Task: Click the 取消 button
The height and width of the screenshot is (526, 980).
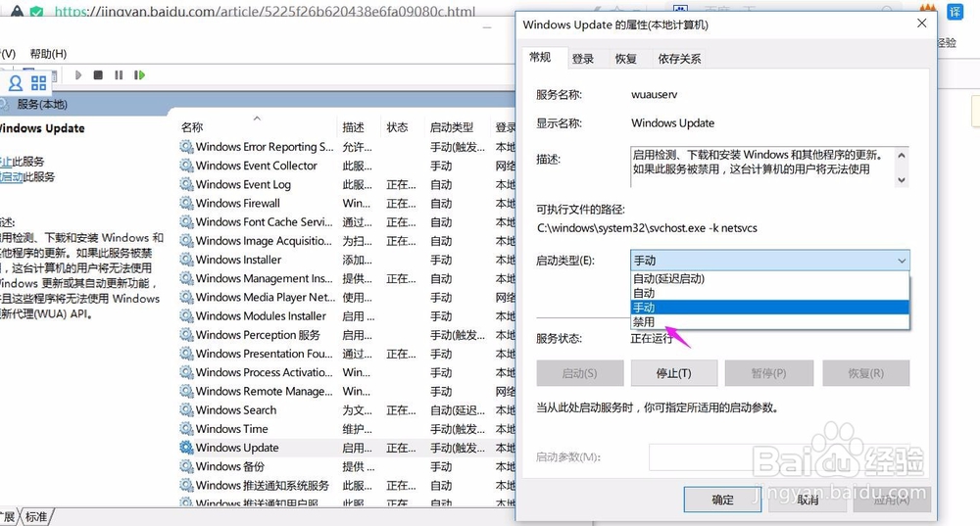Action: click(x=808, y=500)
